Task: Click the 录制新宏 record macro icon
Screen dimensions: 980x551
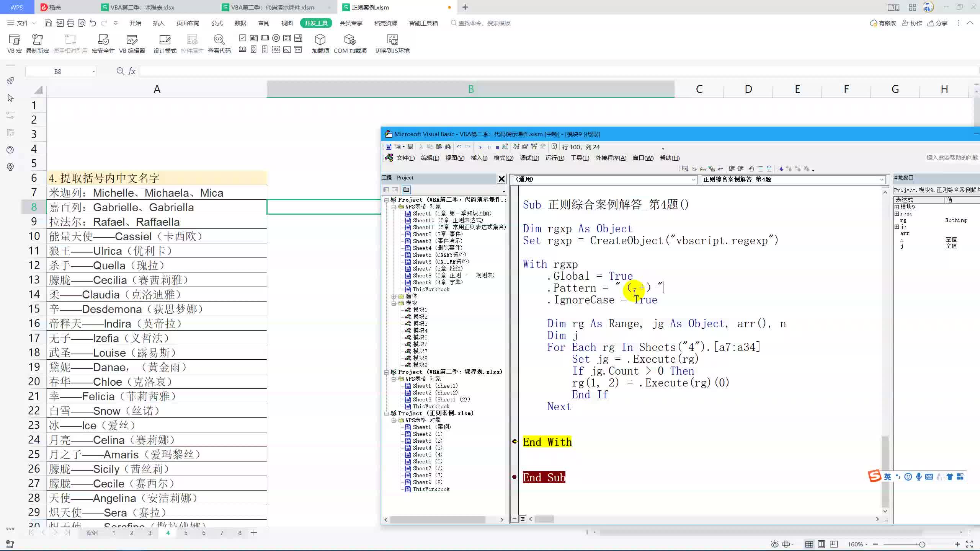Action: 37,40
